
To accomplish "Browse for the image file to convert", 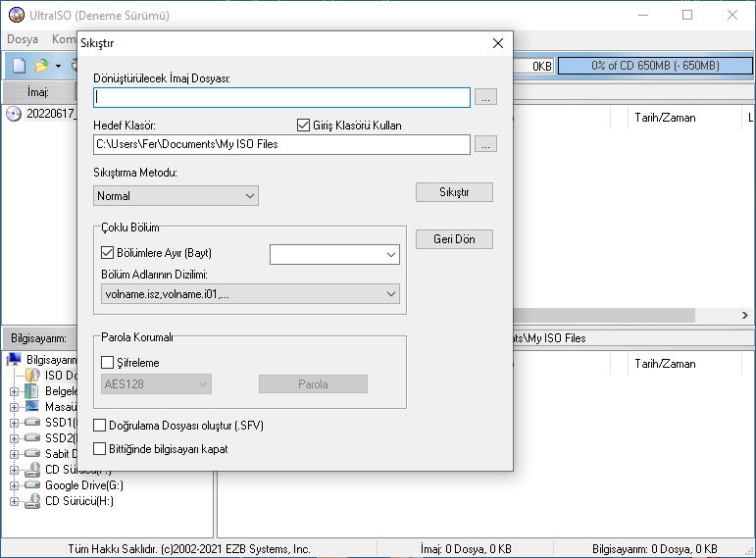I will [x=485, y=97].
